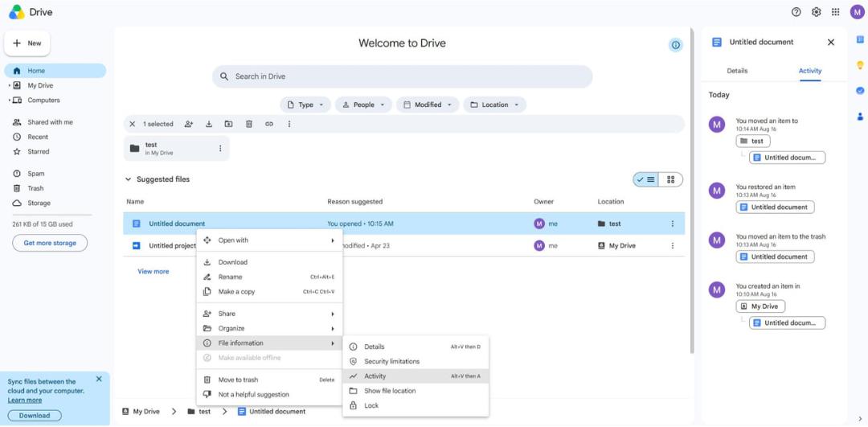Switch to grid layout view

click(671, 179)
